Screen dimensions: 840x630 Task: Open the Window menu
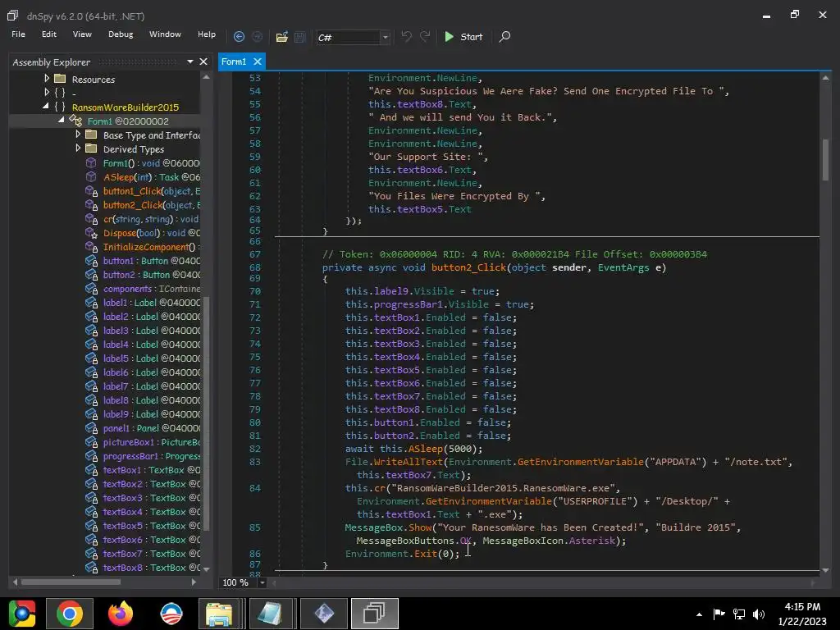(x=165, y=34)
